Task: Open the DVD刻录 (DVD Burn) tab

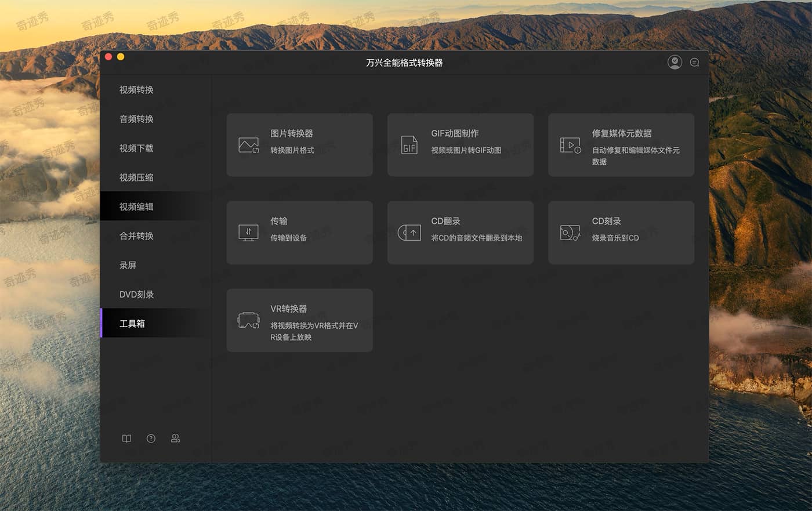Action: (136, 295)
